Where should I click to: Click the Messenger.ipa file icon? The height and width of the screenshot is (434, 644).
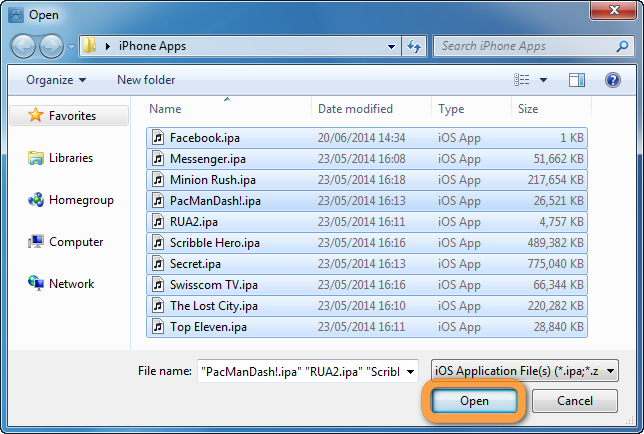pyautogui.click(x=158, y=158)
